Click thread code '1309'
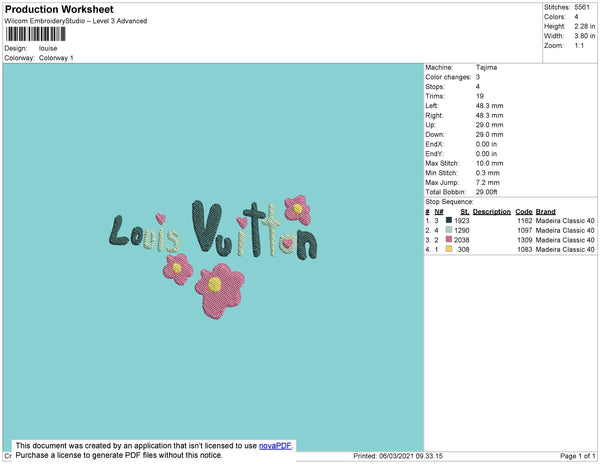This screenshot has width=600, height=464. [525, 240]
